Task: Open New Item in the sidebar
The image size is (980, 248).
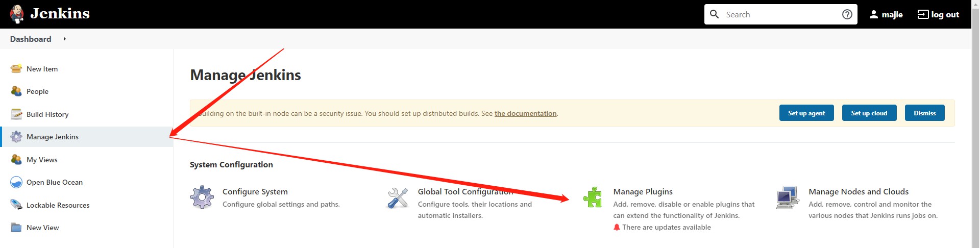Action: [x=42, y=69]
